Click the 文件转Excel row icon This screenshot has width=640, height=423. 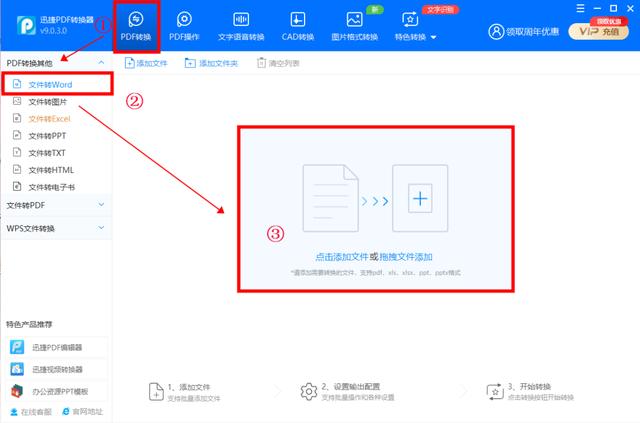pos(17,118)
